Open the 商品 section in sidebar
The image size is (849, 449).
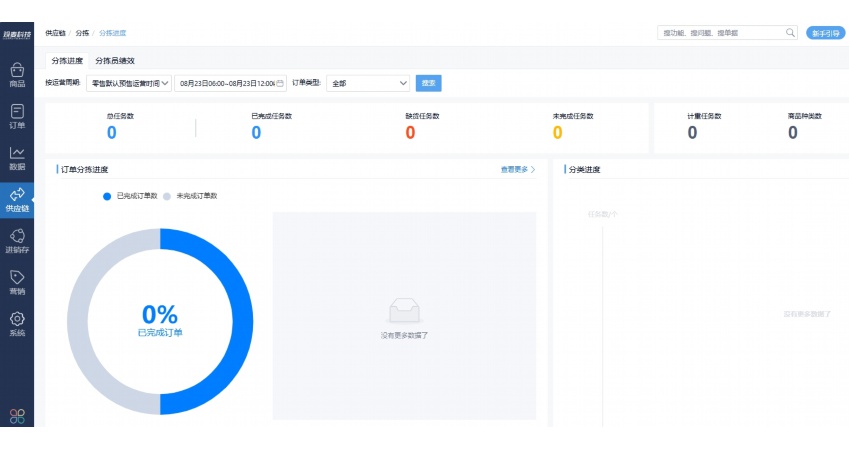click(x=17, y=75)
